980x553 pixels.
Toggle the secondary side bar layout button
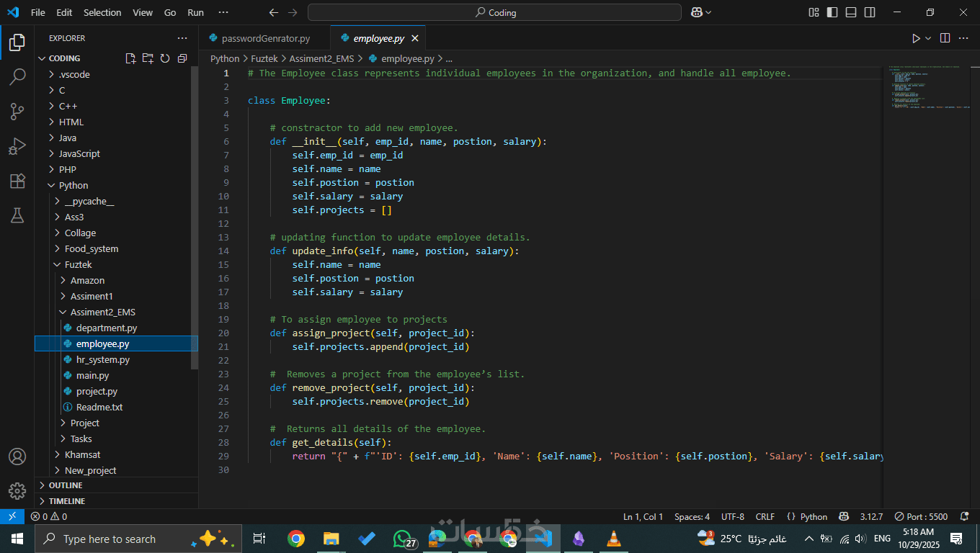870,12
